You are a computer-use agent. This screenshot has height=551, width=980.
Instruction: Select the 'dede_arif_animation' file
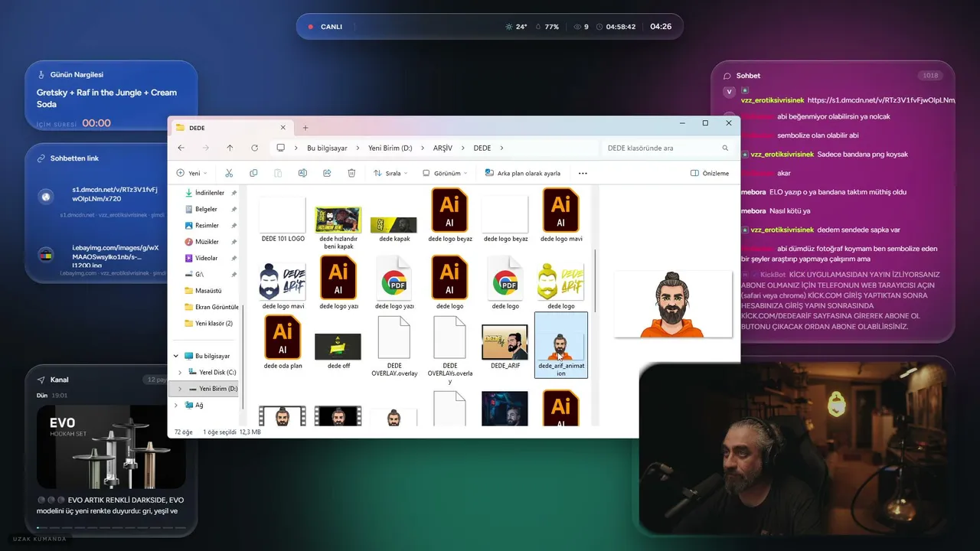(x=561, y=345)
